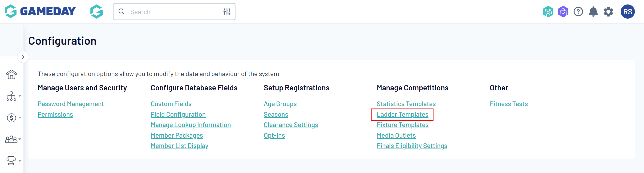Open the Ladder Templates link
Screen dimensions: 644x173
[402, 114]
